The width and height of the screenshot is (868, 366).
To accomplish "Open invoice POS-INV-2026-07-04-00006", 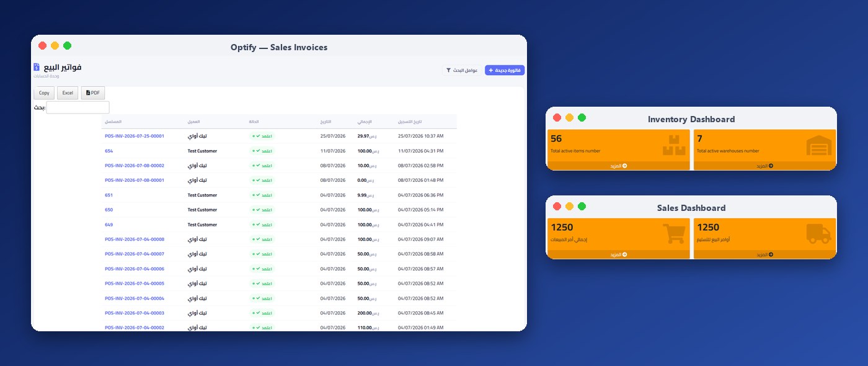I will click(135, 269).
